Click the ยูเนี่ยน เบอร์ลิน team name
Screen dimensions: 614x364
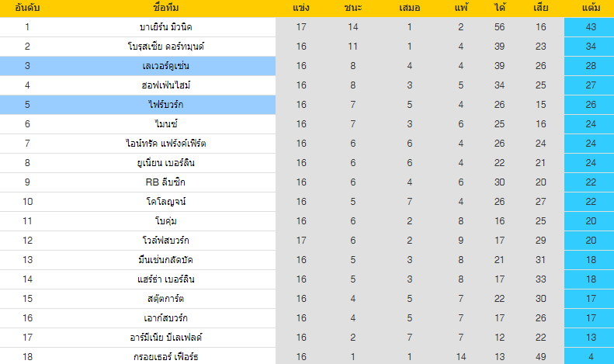[165, 163]
